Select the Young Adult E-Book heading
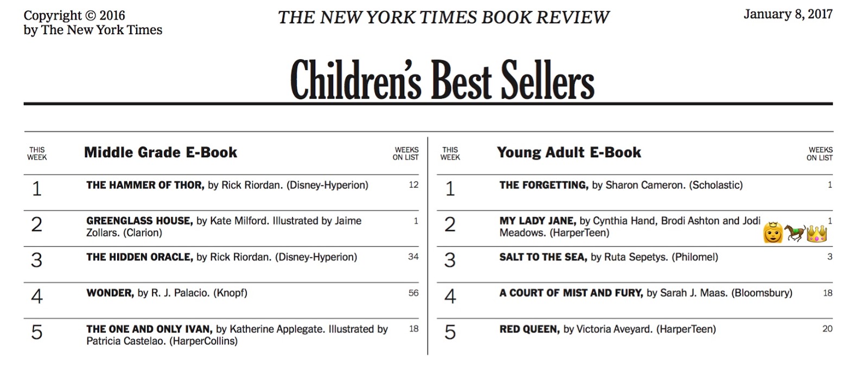868x392 pixels. pyautogui.click(x=569, y=153)
